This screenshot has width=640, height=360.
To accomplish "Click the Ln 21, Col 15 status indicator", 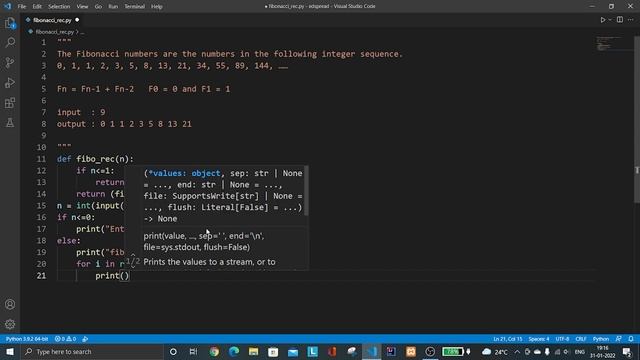I will click(x=507, y=339).
